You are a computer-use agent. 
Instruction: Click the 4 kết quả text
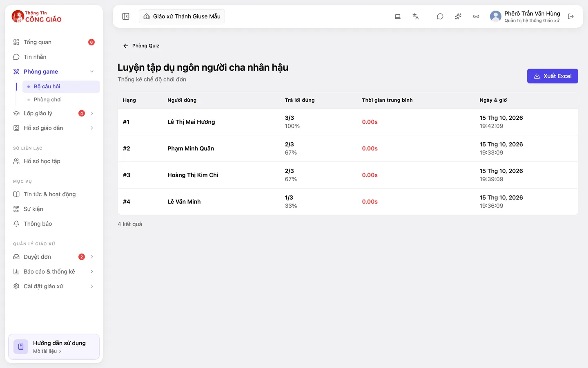(130, 224)
